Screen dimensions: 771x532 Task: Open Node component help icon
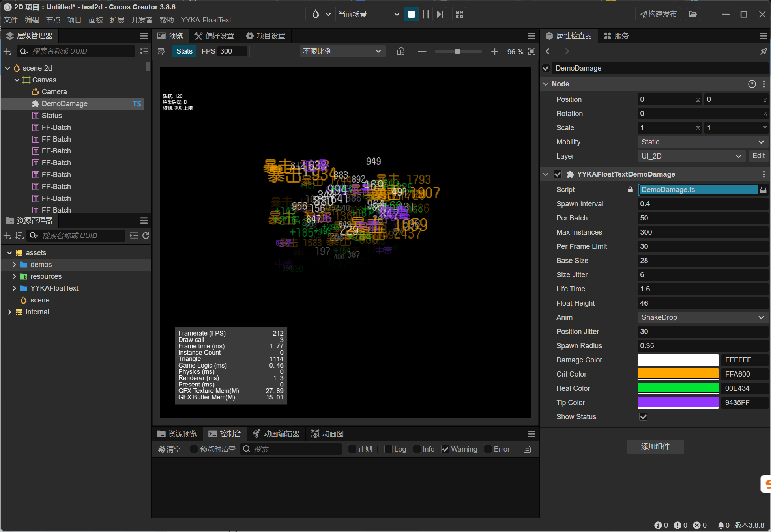click(x=752, y=84)
